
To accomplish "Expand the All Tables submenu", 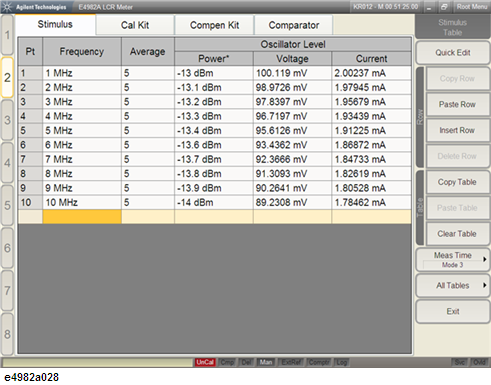I will tap(453, 286).
